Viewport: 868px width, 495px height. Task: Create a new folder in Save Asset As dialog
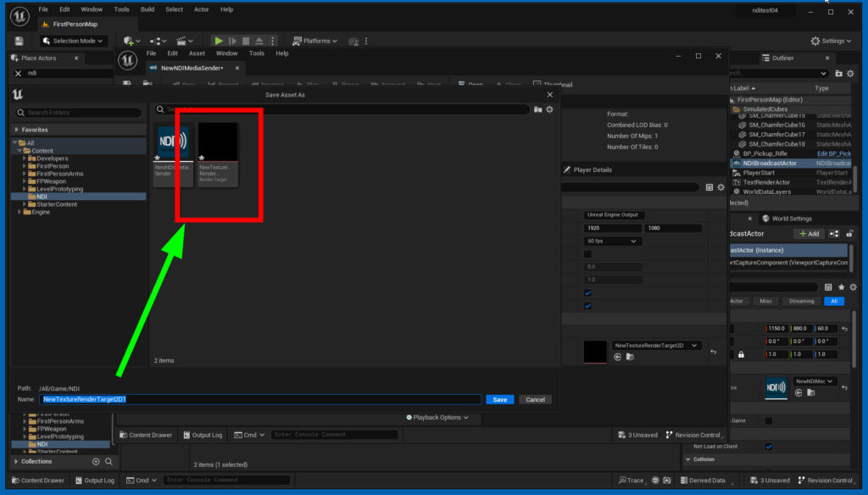pyautogui.click(x=537, y=109)
